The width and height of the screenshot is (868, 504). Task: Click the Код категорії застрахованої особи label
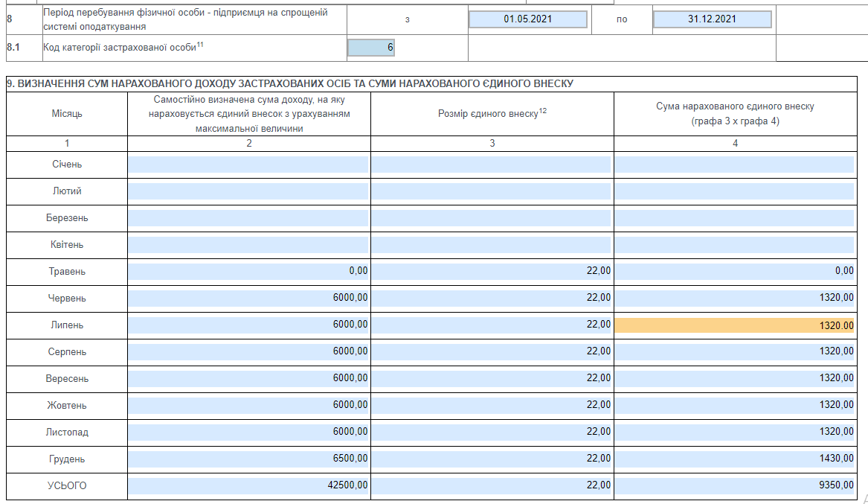tap(123, 47)
